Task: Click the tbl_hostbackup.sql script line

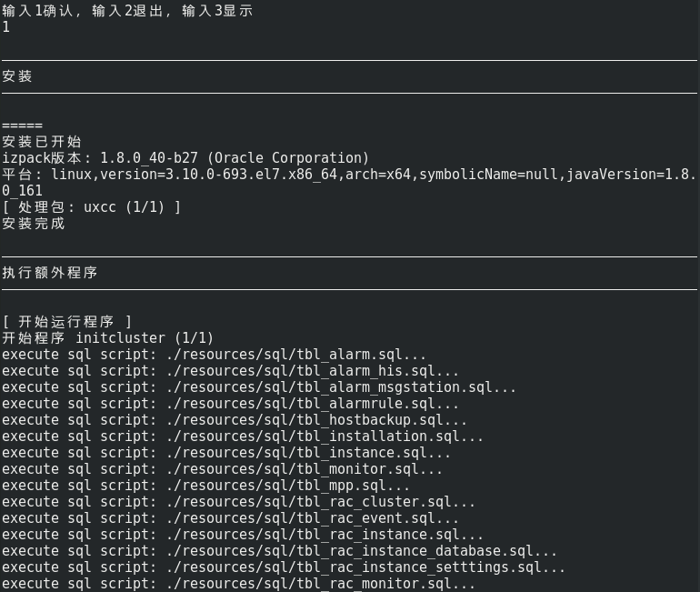Action: click(x=235, y=420)
